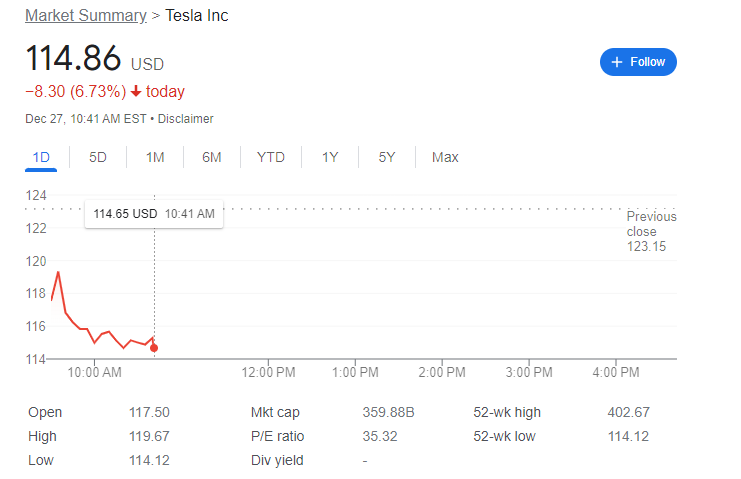Viewport: 741px width, 479px height.
Task: Select the YTD tab
Action: (271, 157)
